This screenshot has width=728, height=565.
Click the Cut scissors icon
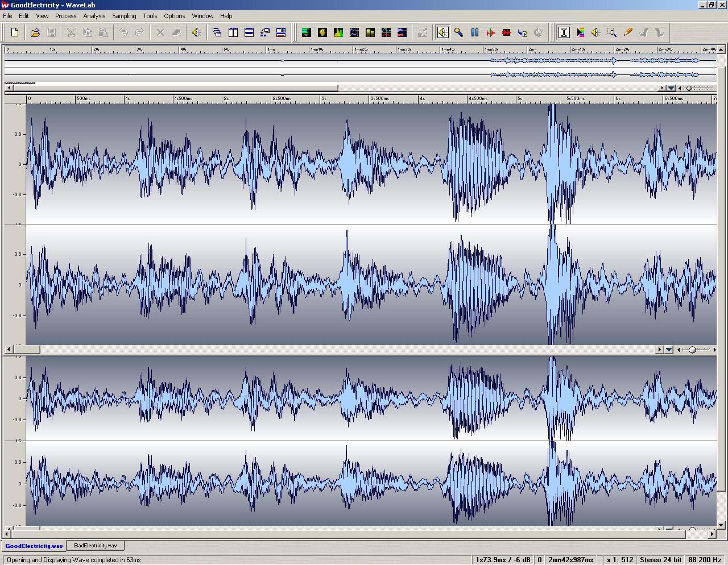(x=72, y=32)
